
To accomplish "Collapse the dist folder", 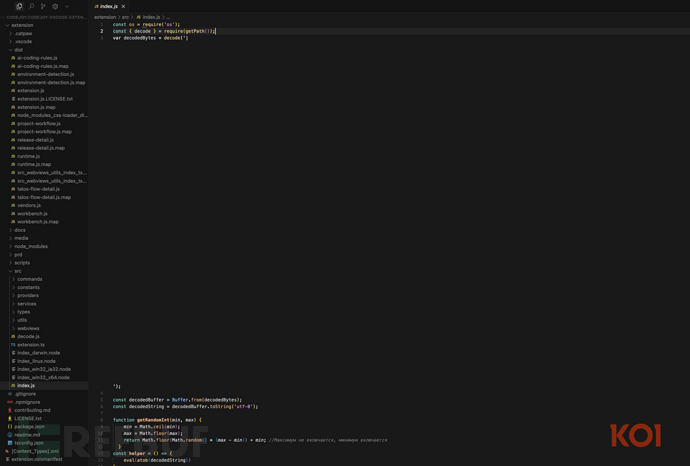I will click(19, 49).
